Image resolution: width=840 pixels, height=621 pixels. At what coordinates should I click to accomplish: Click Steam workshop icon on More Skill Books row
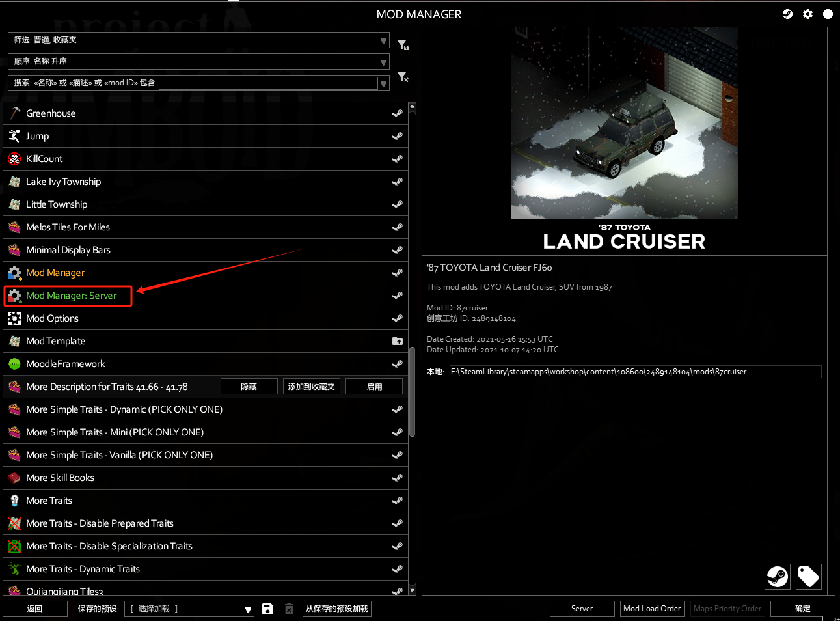pyautogui.click(x=398, y=478)
